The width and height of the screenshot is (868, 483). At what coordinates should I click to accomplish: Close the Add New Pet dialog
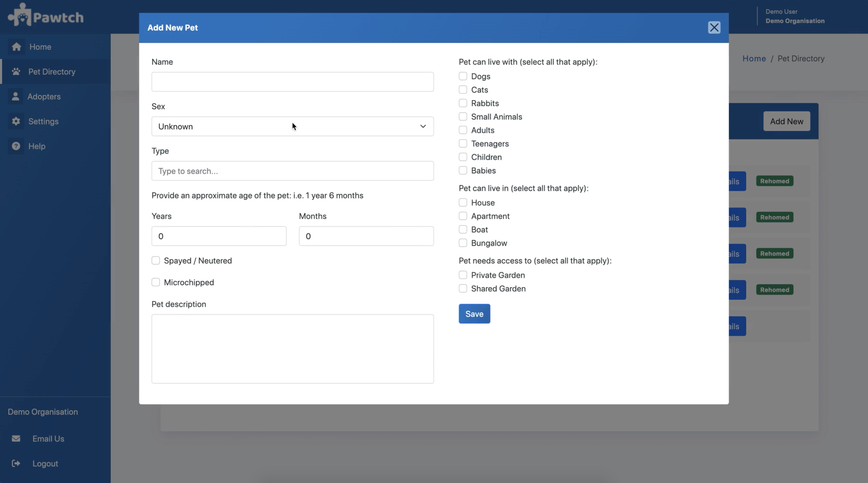(x=714, y=28)
